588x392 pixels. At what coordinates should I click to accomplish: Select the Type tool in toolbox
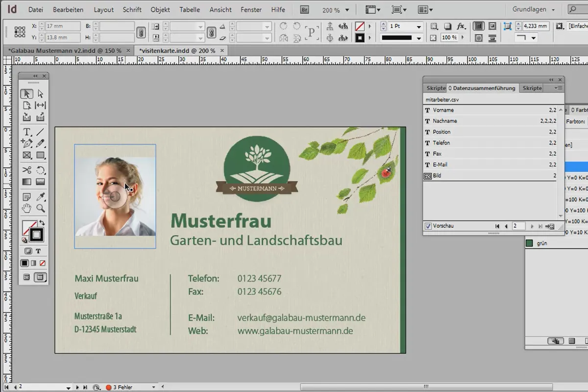27,132
